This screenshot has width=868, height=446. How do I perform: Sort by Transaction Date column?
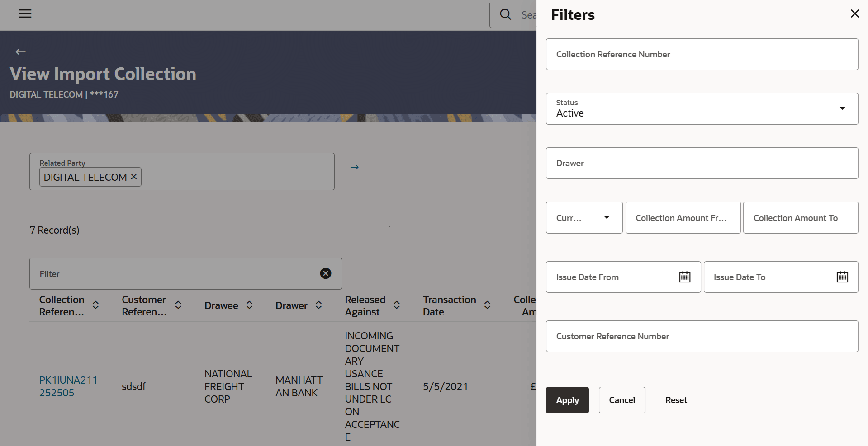tap(487, 305)
